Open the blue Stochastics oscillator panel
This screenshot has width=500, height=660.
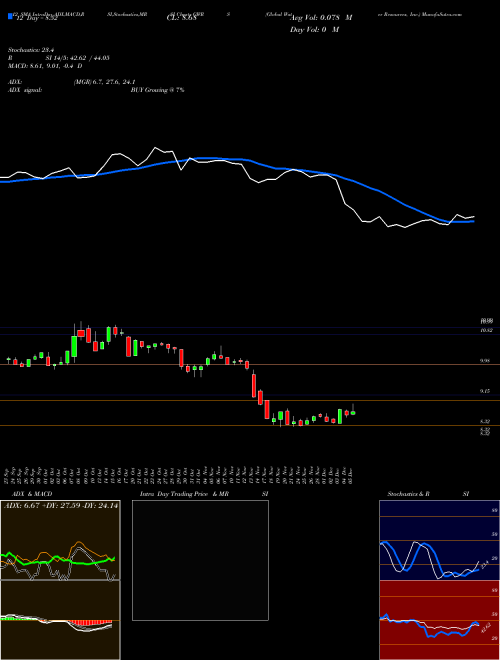click(x=439, y=540)
